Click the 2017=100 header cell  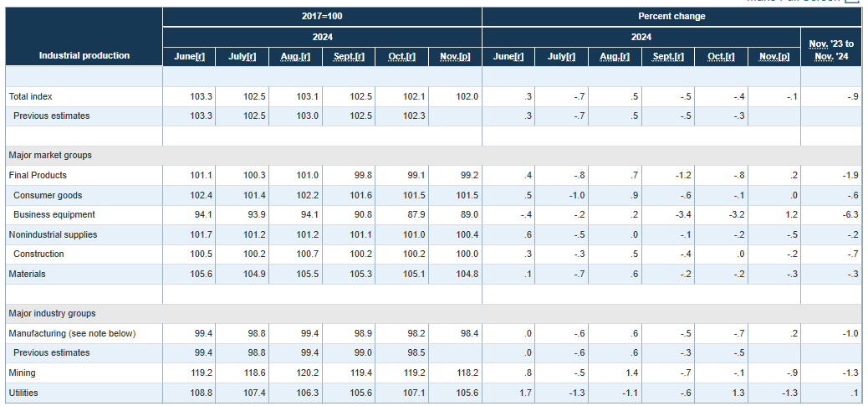322,17
